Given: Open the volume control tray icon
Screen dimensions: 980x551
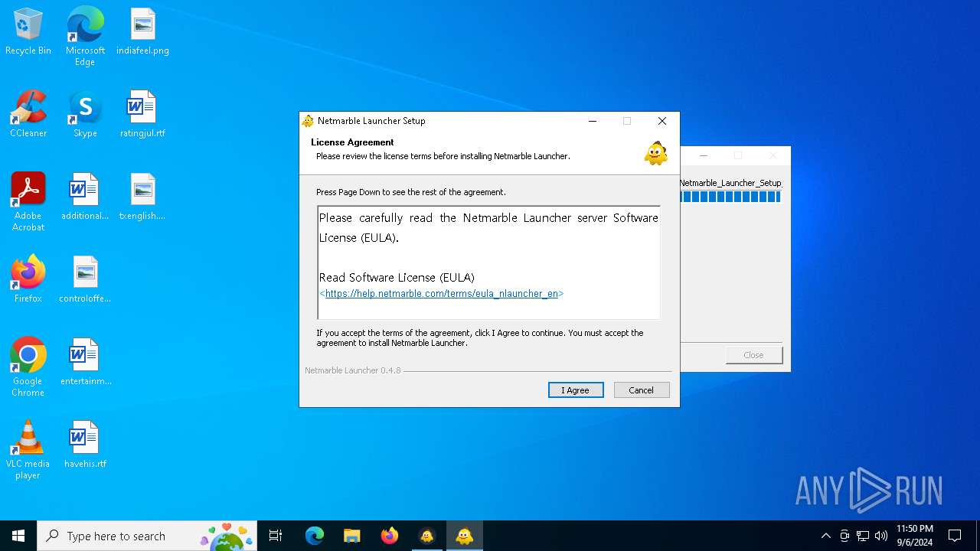Looking at the screenshot, I should [881, 536].
